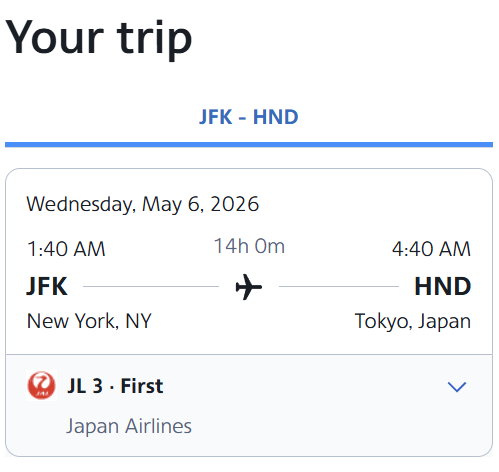Viewport: 499px width, 472px height.
Task: Select the JFK - HND trip tab
Action: 249,117
